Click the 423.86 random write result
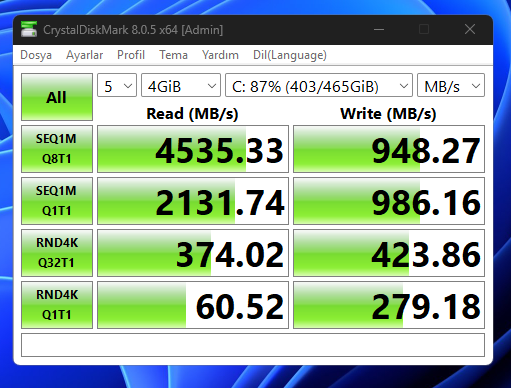Image resolution: width=511 pixels, height=388 pixels. 389,253
